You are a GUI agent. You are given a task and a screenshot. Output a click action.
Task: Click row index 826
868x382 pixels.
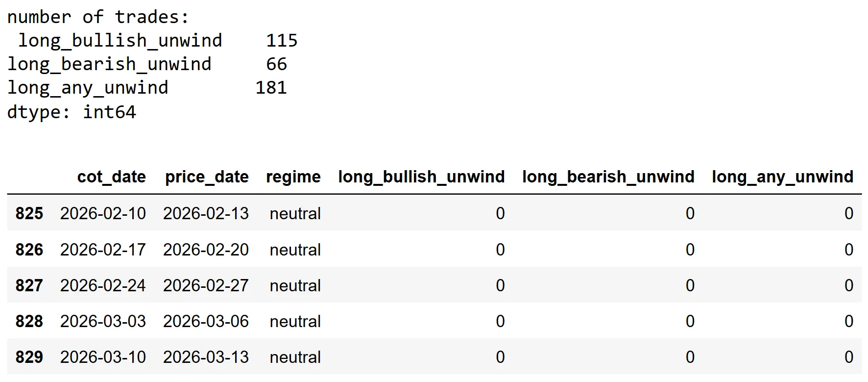coord(29,250)
